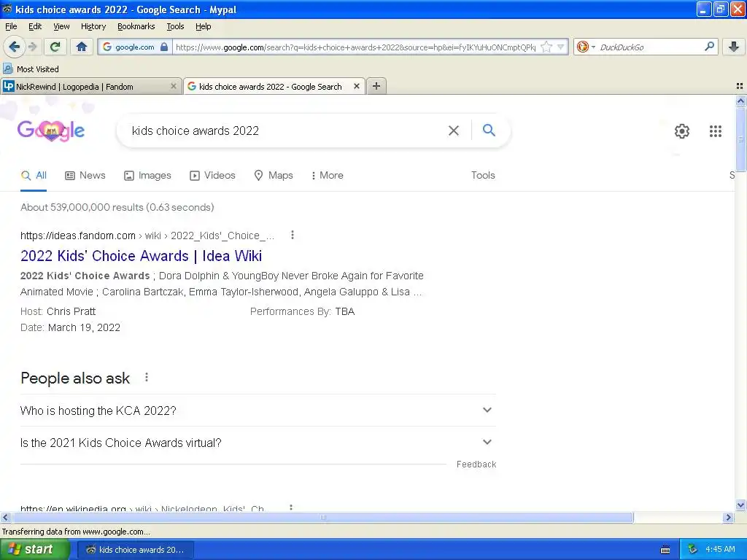Open the Help menu
This screenshot has height=560, width=747.
click(203, 26)
